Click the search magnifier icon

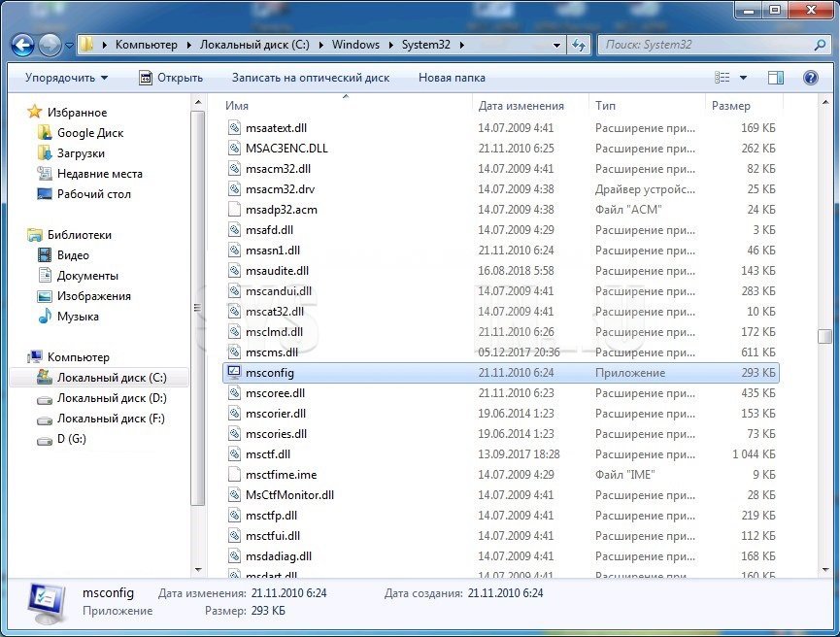[x=819, y=45]
